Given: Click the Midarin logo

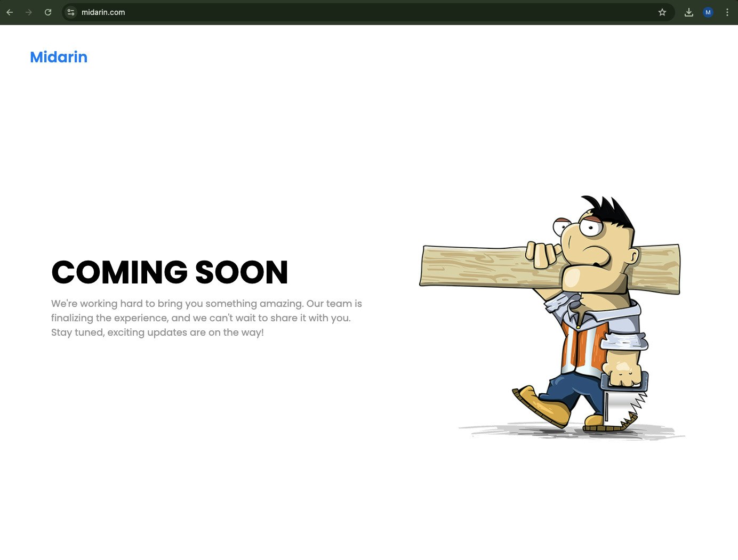Looking at the screenshot, I should coord(59,57).
